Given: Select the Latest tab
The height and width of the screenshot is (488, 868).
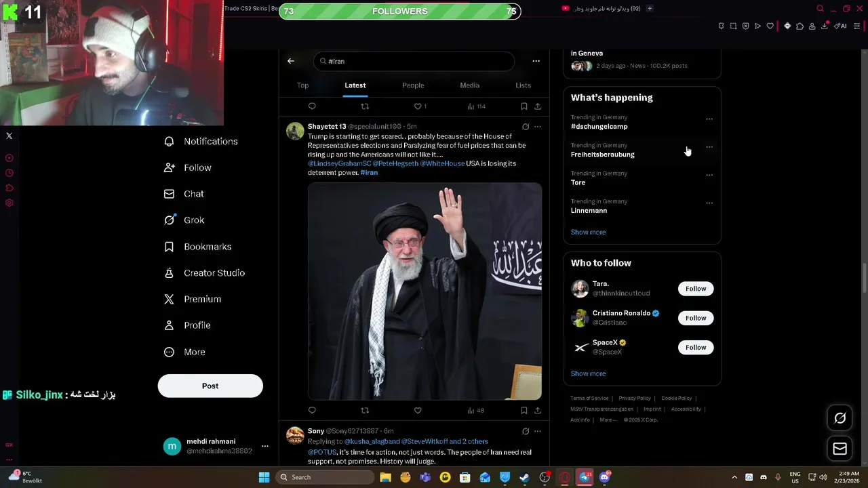Looking at the screenshot, I should tap(355, 85).
